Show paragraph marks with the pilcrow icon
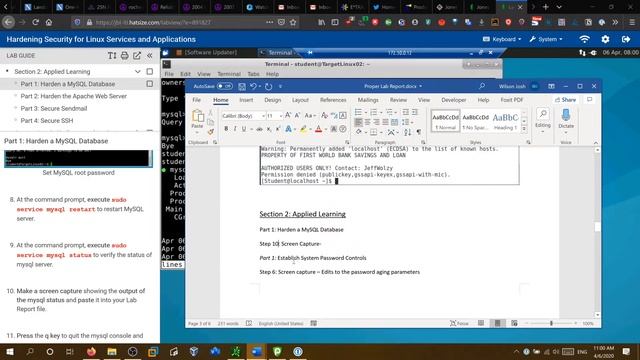Viewport: 640px width, 360px height. 419,132
